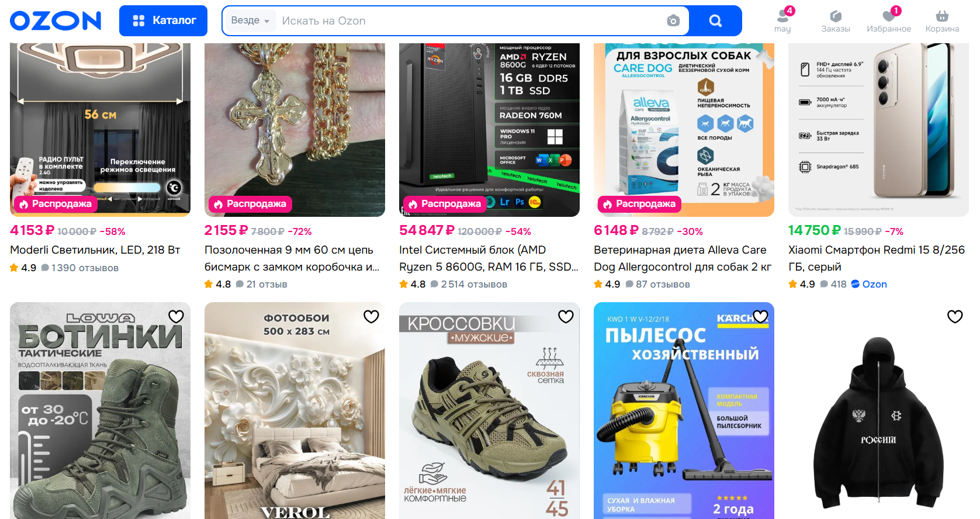Open 2514 отзывов reviews link

coord(474,284)
